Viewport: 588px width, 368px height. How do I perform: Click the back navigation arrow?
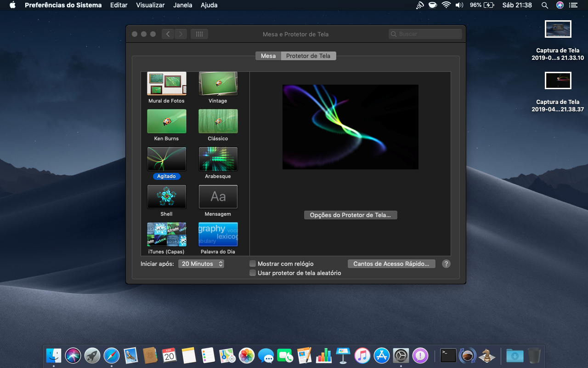coord(168,34)
